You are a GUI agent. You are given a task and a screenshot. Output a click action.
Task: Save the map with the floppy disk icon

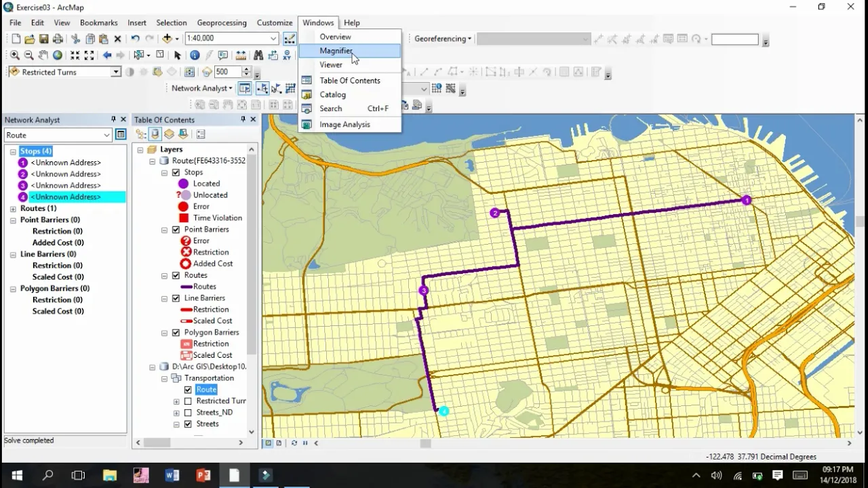coord(43,39)
